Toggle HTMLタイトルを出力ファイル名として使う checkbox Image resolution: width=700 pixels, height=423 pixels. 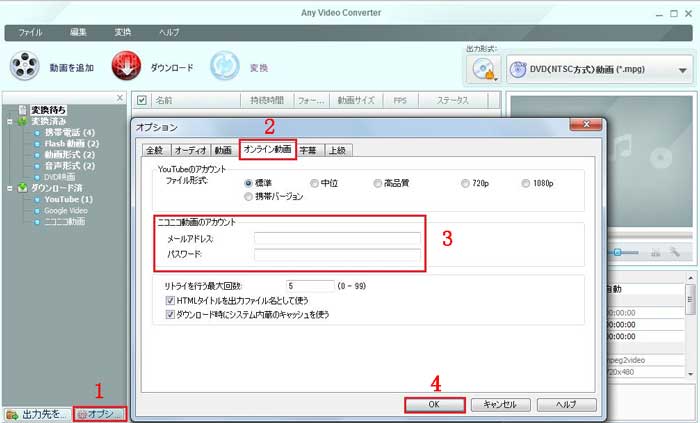(x=170, y=300)
